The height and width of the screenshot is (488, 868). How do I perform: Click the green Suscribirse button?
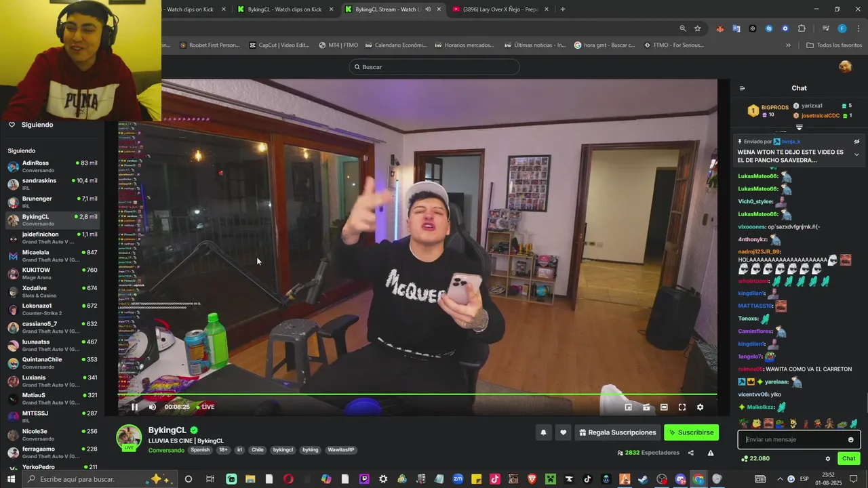pos(691,432)
